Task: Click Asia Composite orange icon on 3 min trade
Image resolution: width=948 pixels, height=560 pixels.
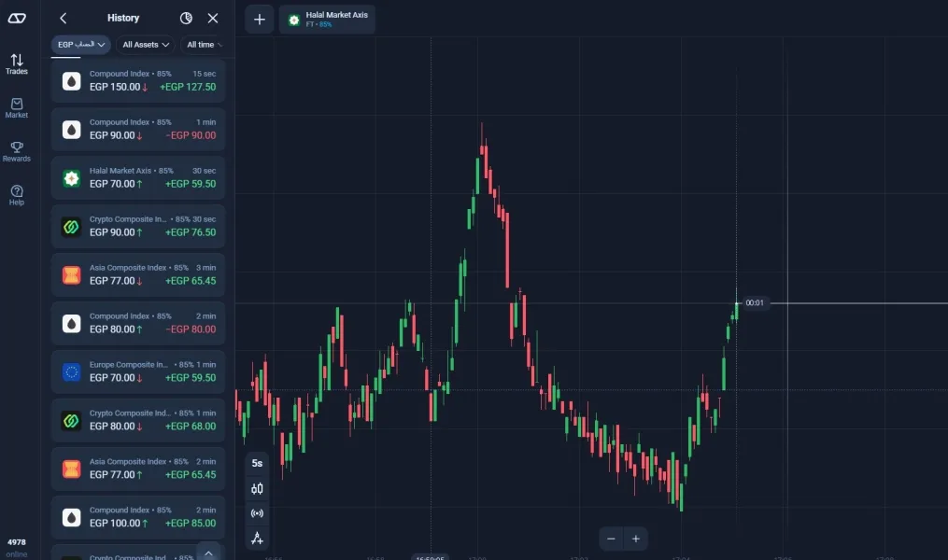Action: pyautogui.click(x=71, y=274)
